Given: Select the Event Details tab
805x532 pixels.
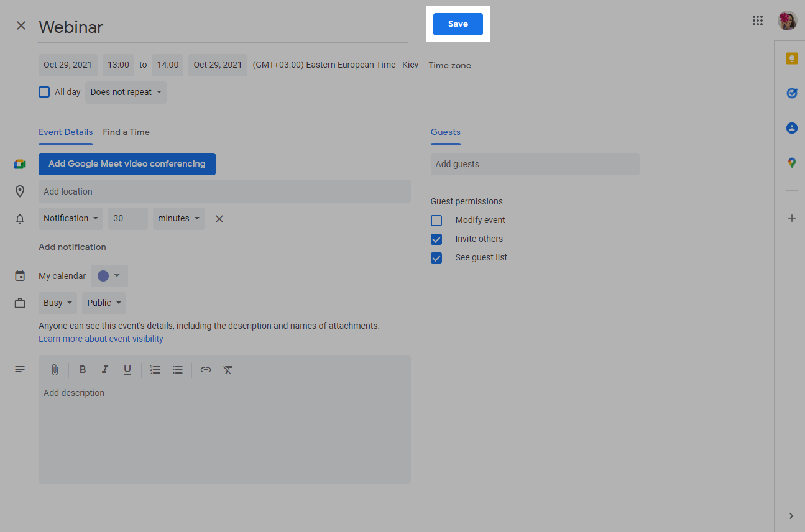Looking at the screenshot, I should tap(65, 132).
